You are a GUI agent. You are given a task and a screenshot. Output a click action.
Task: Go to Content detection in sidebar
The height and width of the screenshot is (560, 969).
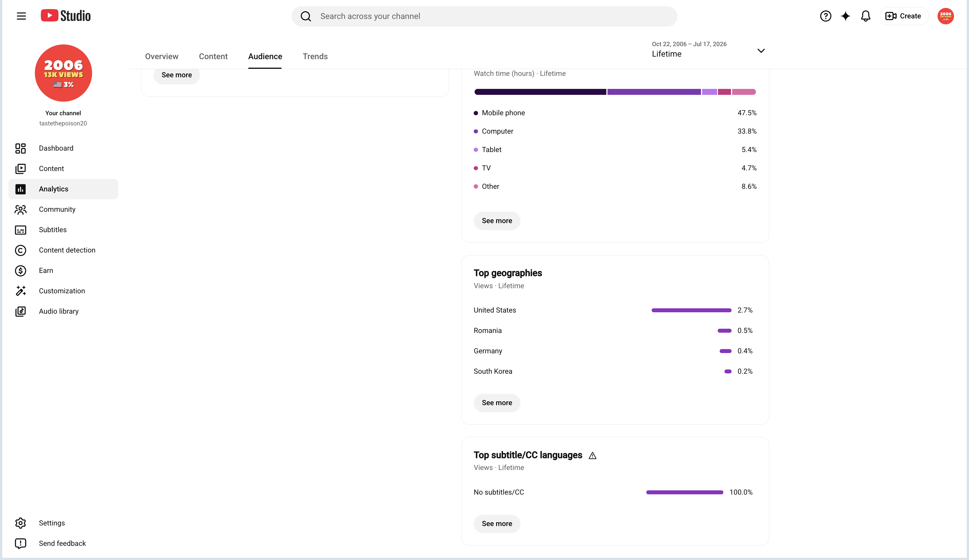(x=63, y=250)
